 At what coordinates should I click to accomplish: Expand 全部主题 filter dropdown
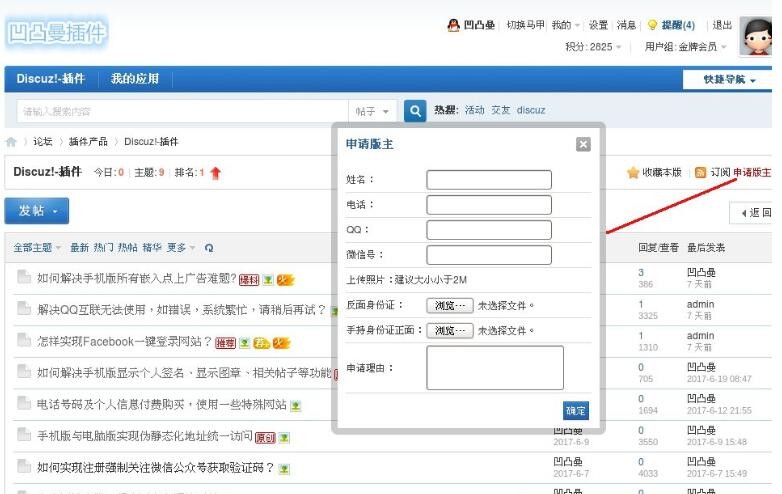(37, 248)
